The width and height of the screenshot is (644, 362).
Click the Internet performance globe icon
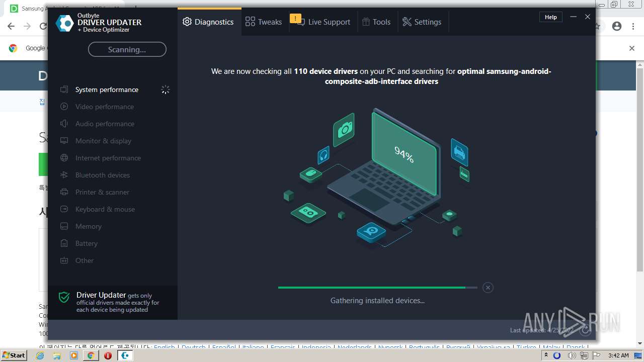pos(64,158)
